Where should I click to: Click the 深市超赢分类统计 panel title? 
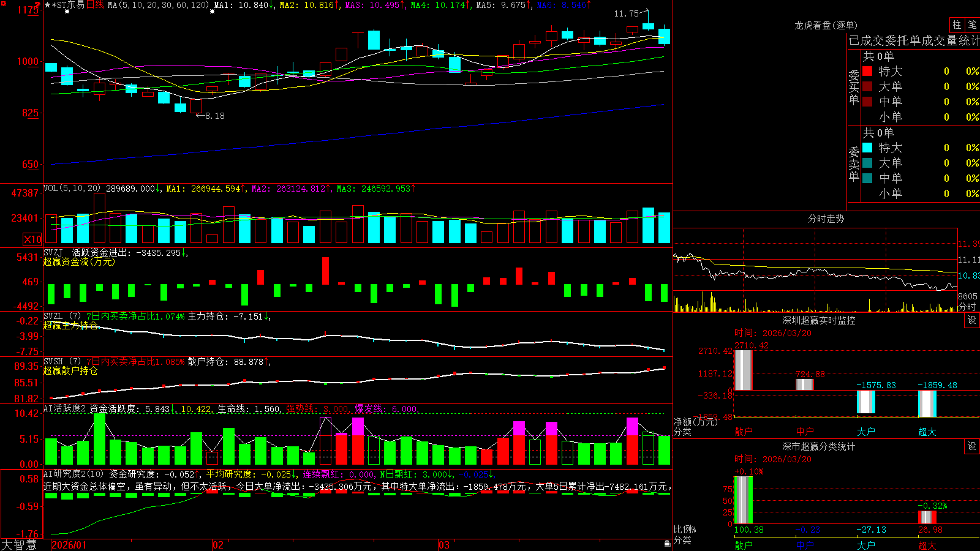pos(818,446)
